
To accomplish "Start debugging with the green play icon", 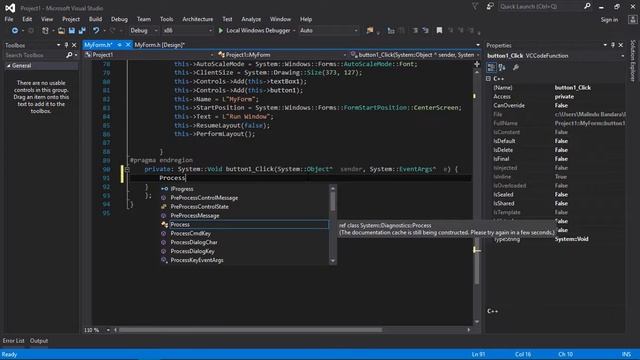I will click(x=220, y=31).
